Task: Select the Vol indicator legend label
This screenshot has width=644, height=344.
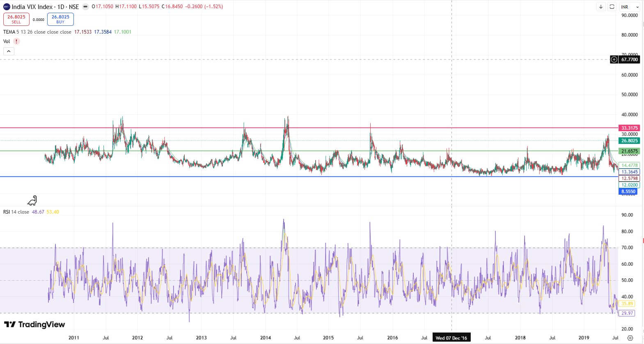Action: click(7, 41)
